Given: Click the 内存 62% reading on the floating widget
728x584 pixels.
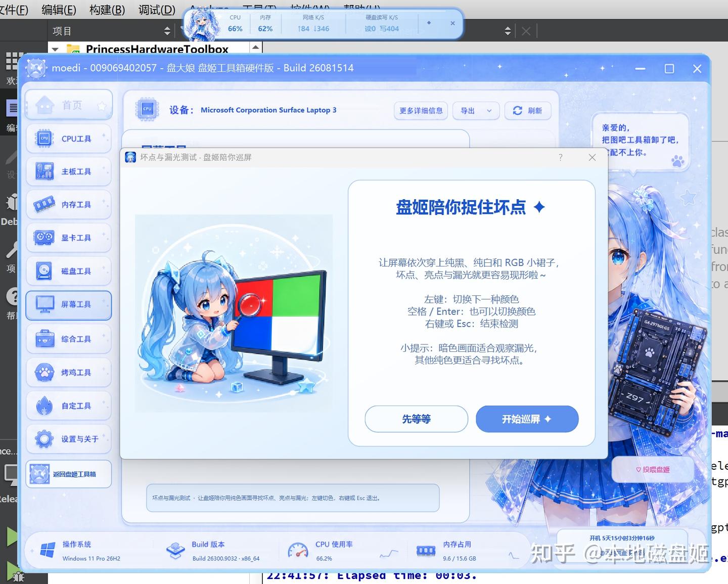Looking at the screenshot, I should [265, 23].
